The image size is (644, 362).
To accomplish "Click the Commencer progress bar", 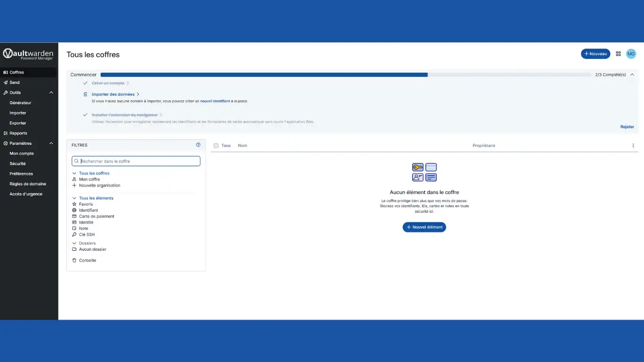I will point(345,75).
